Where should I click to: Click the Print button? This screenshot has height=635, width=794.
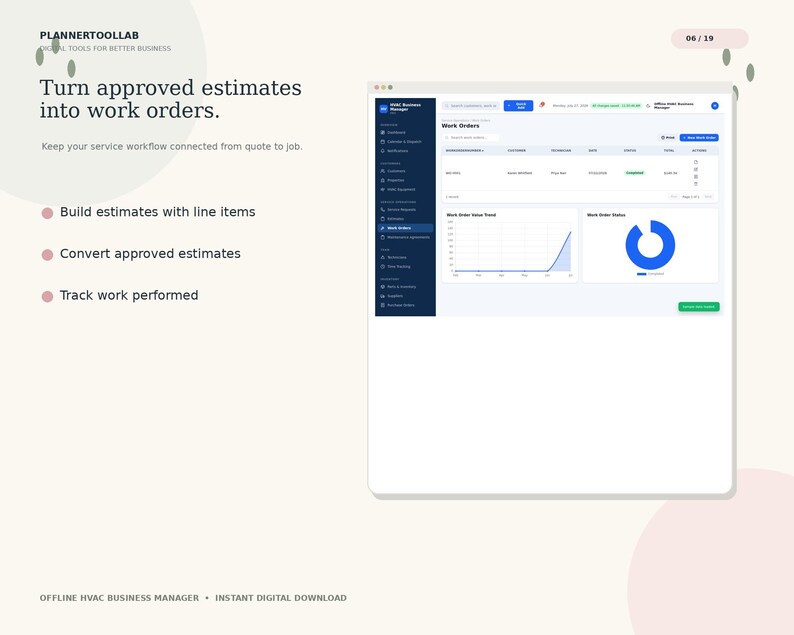pos(667,138)
